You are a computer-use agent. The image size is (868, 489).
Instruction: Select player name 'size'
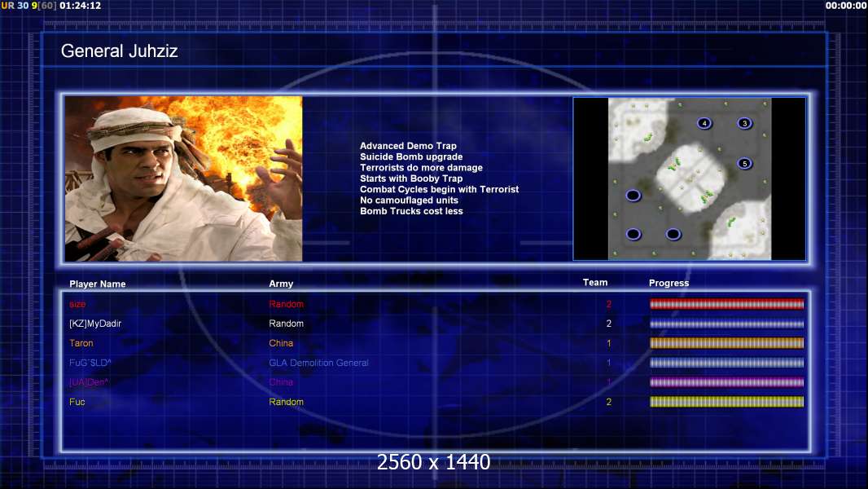pyautogui.click(x=77, y=304)
